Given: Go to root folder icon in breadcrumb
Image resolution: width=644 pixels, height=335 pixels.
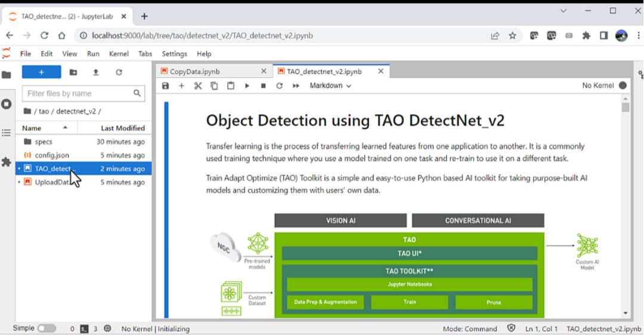Looking at the screenshot, I should click(x=27, y=111).
